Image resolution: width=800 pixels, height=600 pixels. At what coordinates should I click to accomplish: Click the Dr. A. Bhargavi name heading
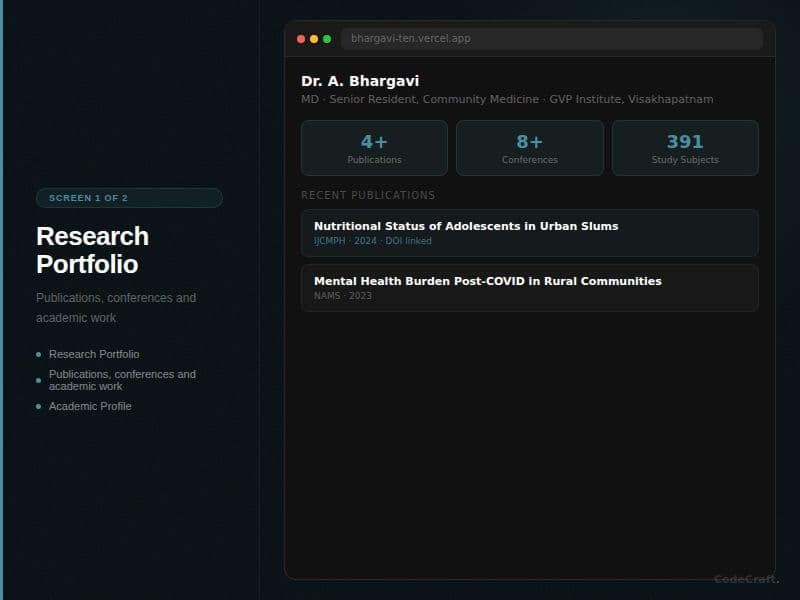pos(360,81)
